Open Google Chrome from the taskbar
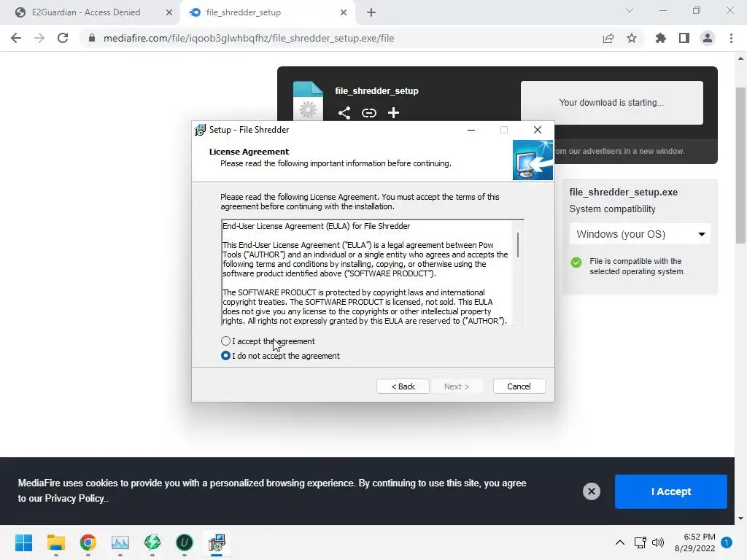 [x=88, y=542]
